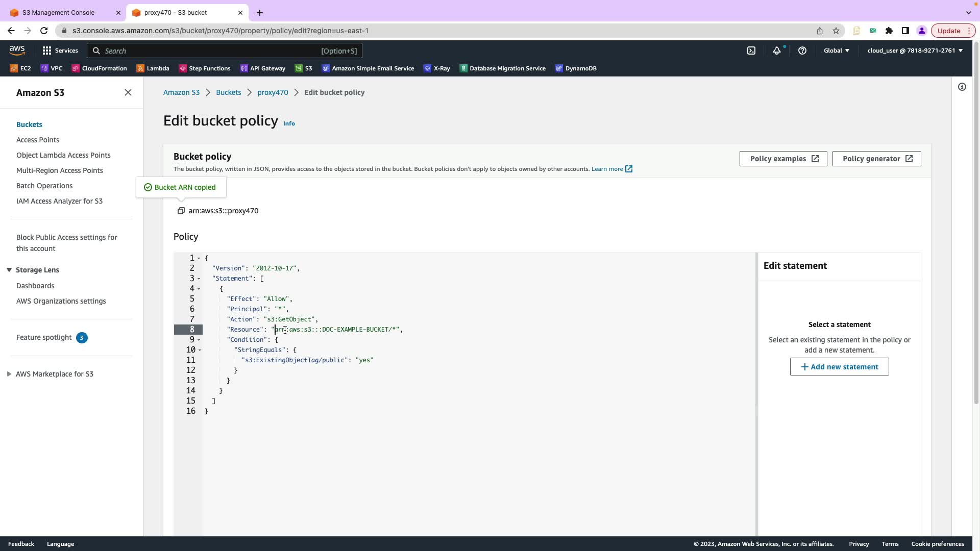
Task: Open the notifications bell
Action: pyautogui.click(x=776, y=51)
